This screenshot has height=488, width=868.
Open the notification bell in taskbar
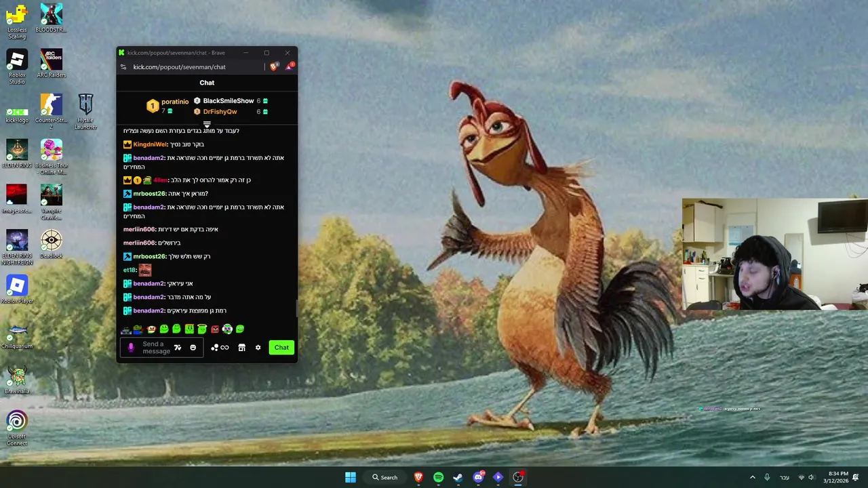pos(856,477)
